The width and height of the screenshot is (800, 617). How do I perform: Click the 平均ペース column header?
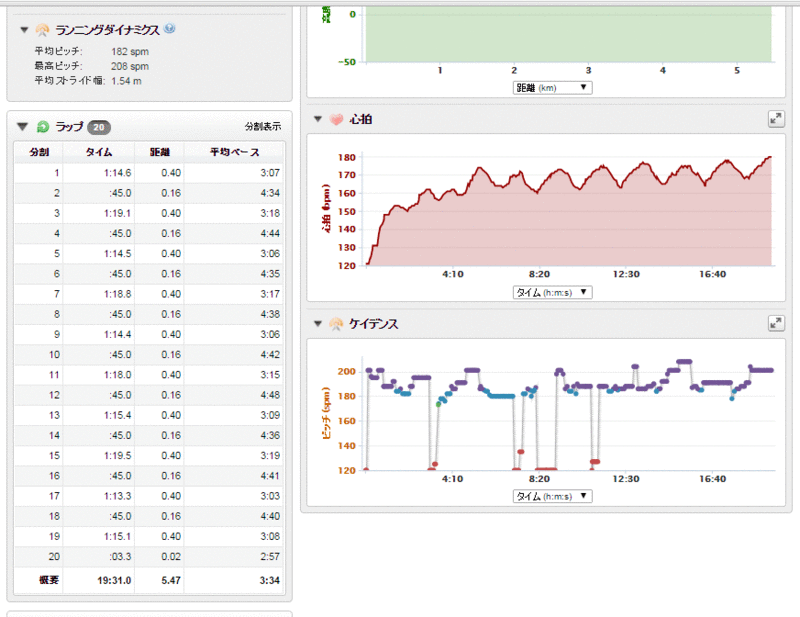(x=234, y=152)
